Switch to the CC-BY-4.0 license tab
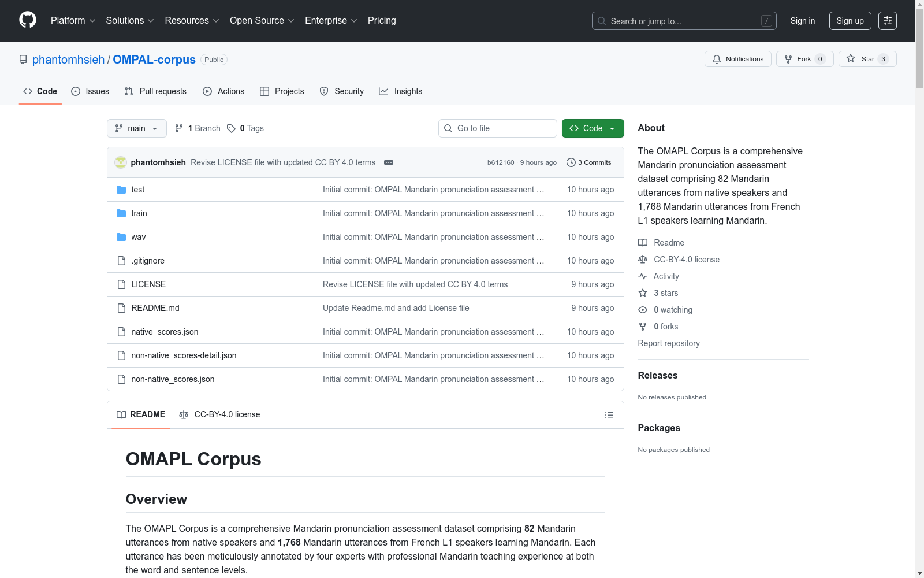The image size is (924, 578). pos(219,414)
